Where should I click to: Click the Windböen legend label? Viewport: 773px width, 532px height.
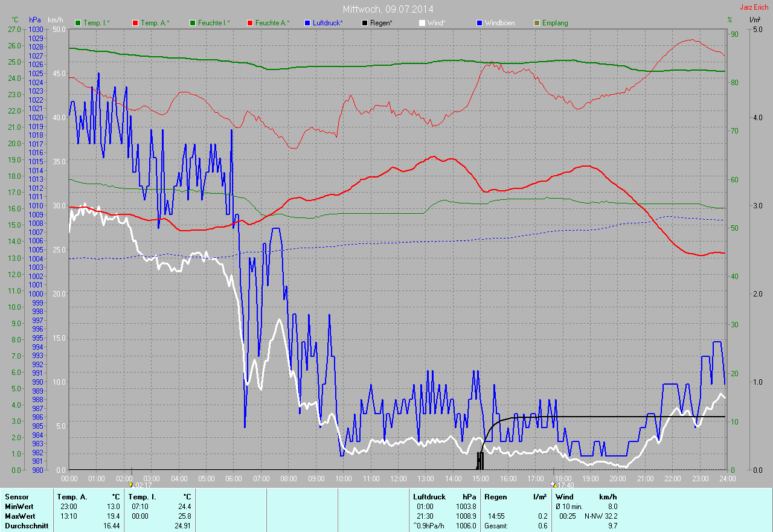(x=499, y=23)
